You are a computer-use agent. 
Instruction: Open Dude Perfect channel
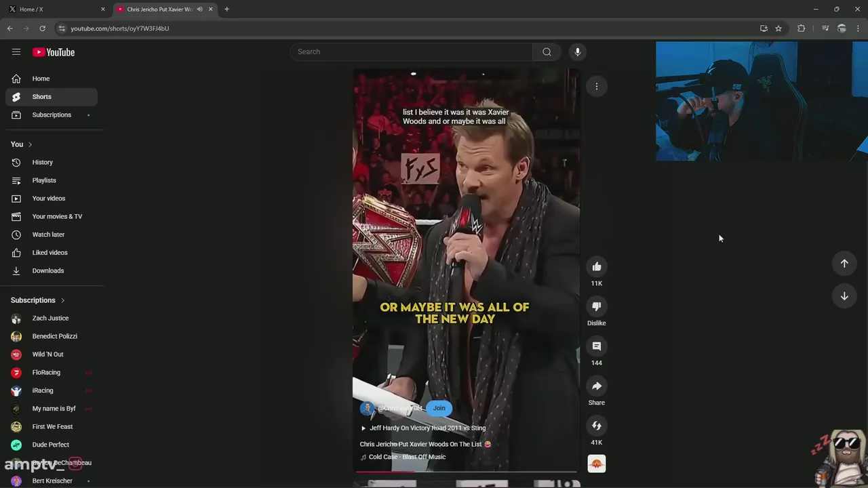tap(52, 445)
